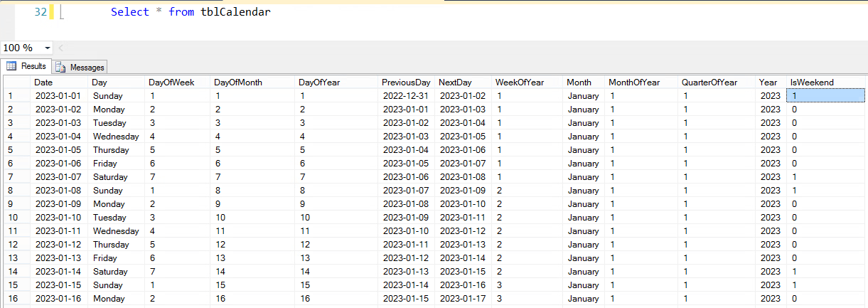Click the Select keyword in query editor

(129, 12)
